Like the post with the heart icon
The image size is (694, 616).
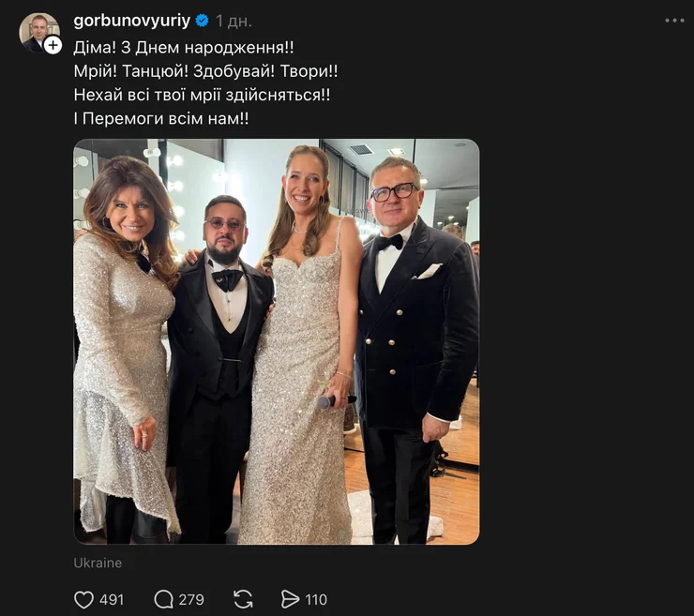coord(84,599)
